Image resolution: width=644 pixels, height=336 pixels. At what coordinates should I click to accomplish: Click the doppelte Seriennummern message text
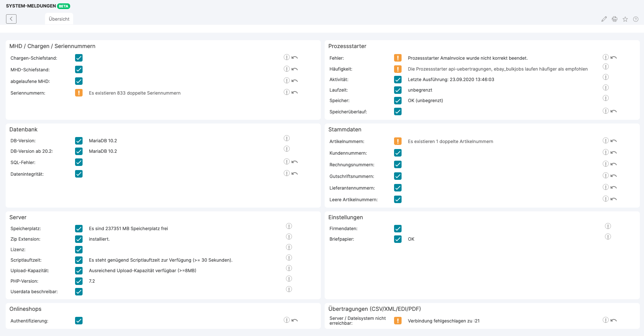coord(134,93)
